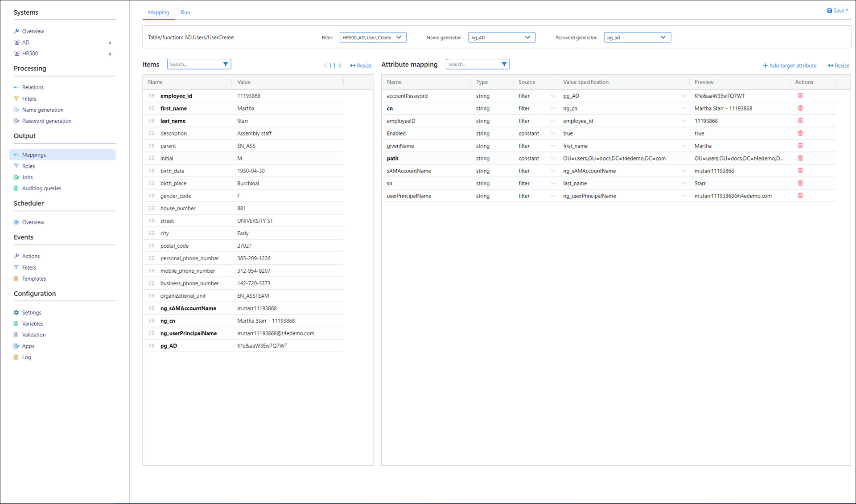
Task: Open the Name generator dropdown
Action: pos(502,37)
